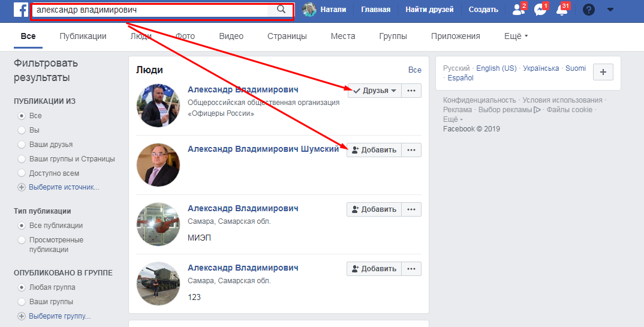Select Ваши группы under Опубликовано в группе

[x=22, y=302]
